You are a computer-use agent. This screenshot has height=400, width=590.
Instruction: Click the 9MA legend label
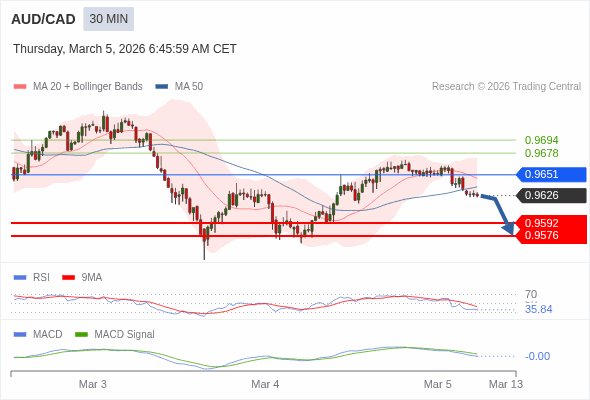pos(92,278)
